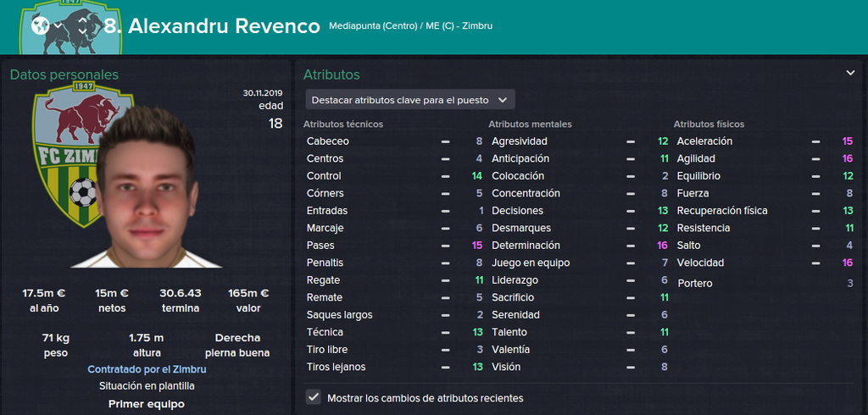Click the change indicator dash for Velocidad

815,263
